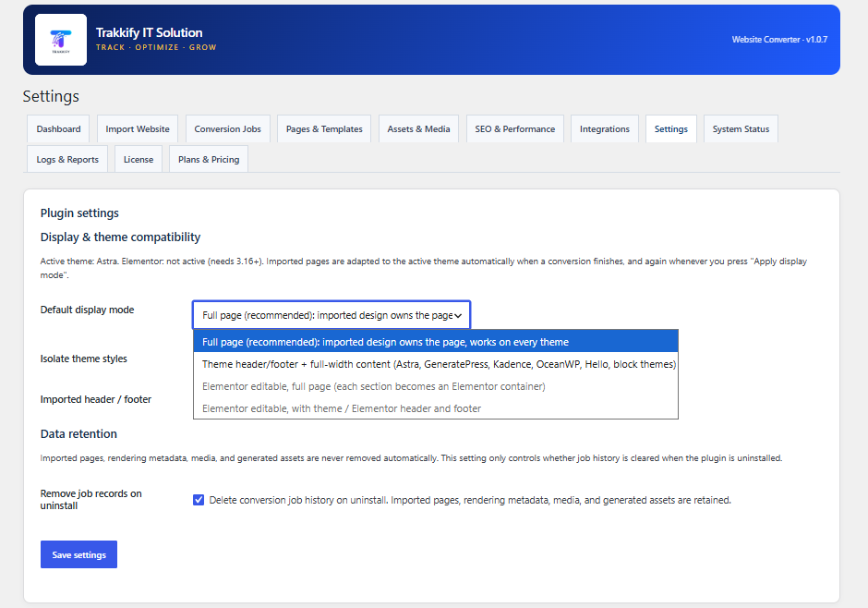Screen dimensions: 868x608
Task: Switch to SEO & Performance tab
Action: click(515, 129)
